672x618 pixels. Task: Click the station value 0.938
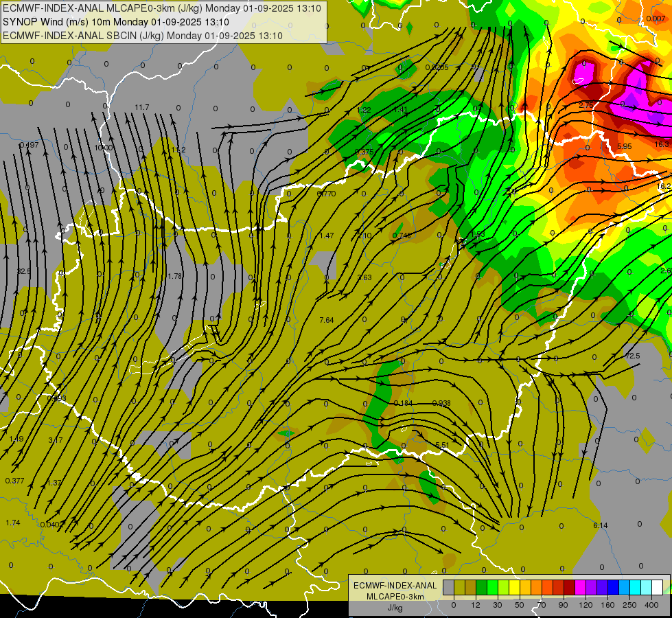coord(441,402)
